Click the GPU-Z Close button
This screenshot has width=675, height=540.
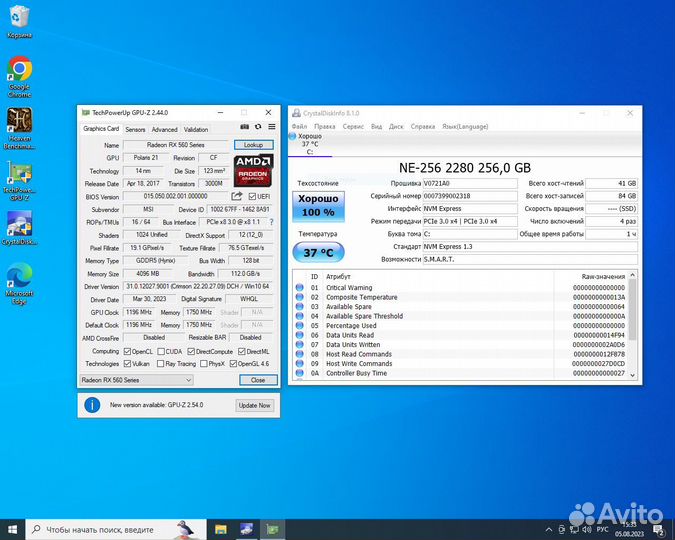(258, 380)
